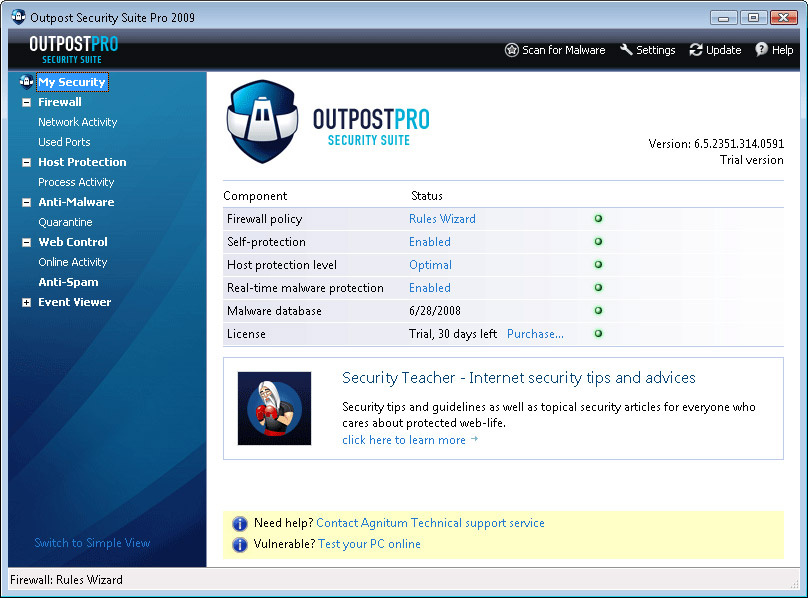Select Anti-Spam in the sidebar

[x=68, y=282]
